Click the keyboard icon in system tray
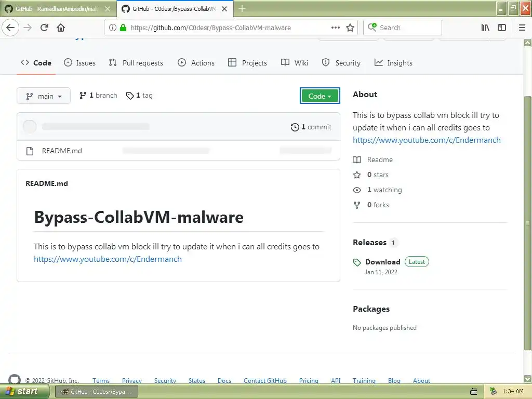The height and width of the screenshot is (399, 532). pos(474,392)
